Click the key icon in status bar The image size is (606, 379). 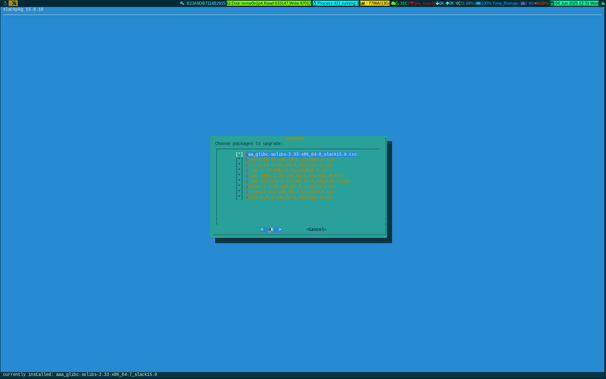182,3
